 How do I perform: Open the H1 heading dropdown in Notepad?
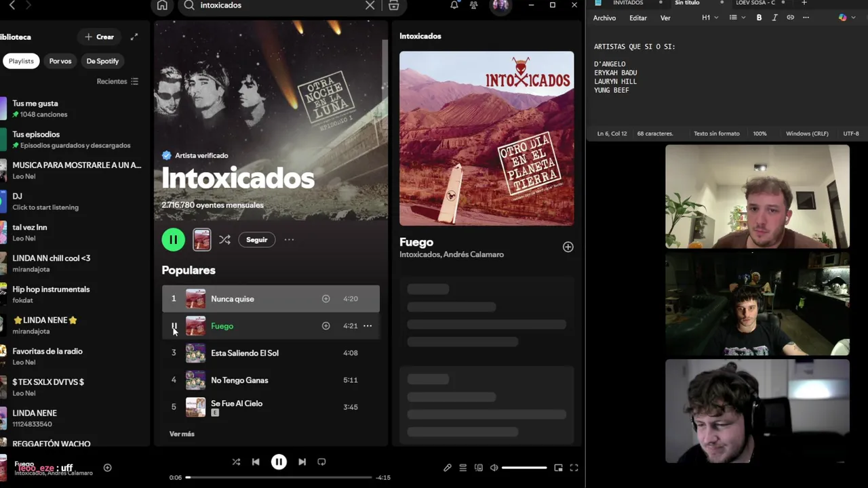coord(710,18)
